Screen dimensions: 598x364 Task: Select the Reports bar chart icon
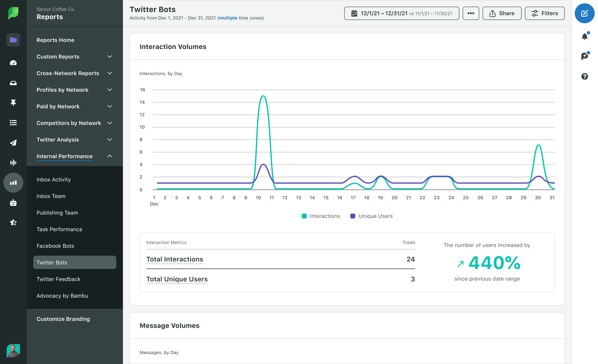[x=13, y=183]
